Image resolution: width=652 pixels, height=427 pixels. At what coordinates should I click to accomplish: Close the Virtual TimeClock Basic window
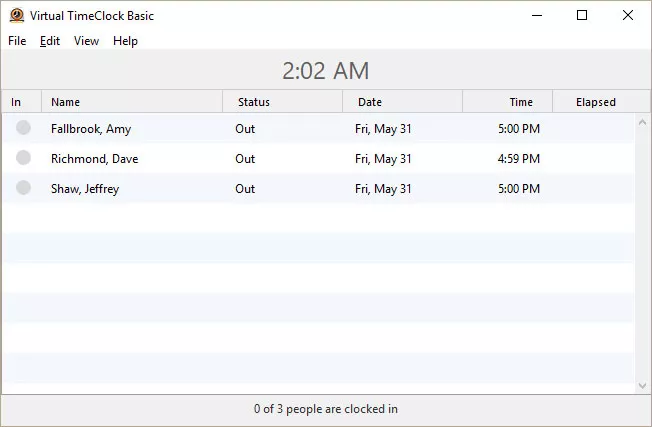point(628,15)
